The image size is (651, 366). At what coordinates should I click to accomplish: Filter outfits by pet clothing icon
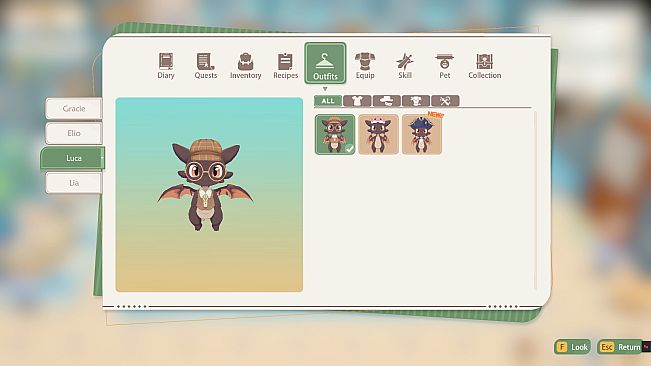[416, 101]
